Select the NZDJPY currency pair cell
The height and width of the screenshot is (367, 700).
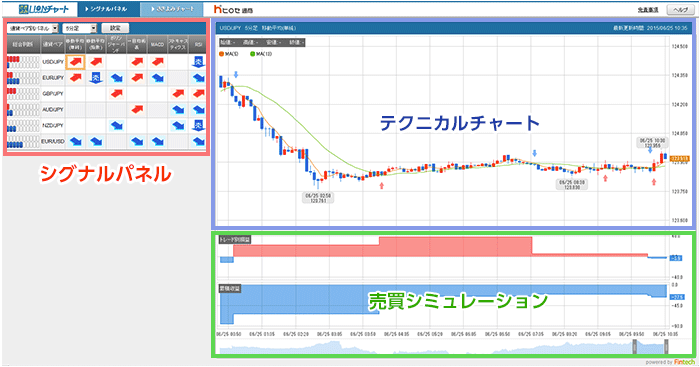(52, 125)
